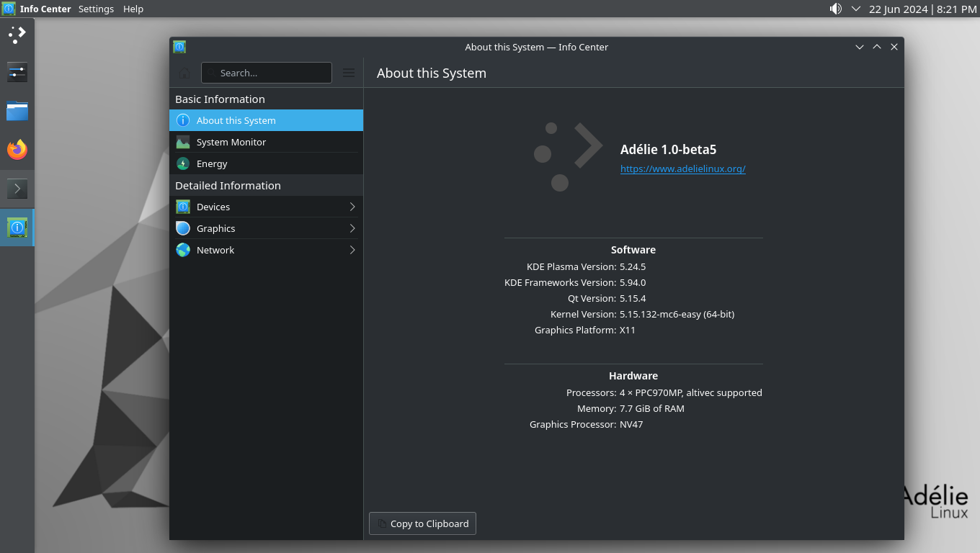980x553 pixels.
Task: Open the Info Center application menu
Action: 45,9
